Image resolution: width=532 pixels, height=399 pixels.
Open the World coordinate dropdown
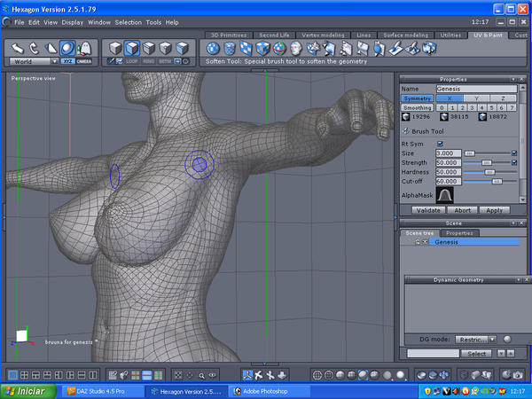[x=35, y=61]
